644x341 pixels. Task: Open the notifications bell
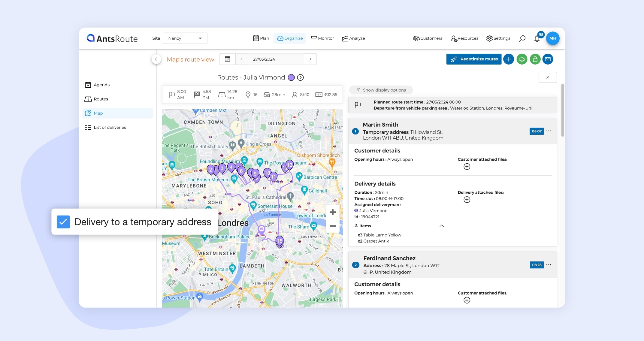tap(537, 39)
